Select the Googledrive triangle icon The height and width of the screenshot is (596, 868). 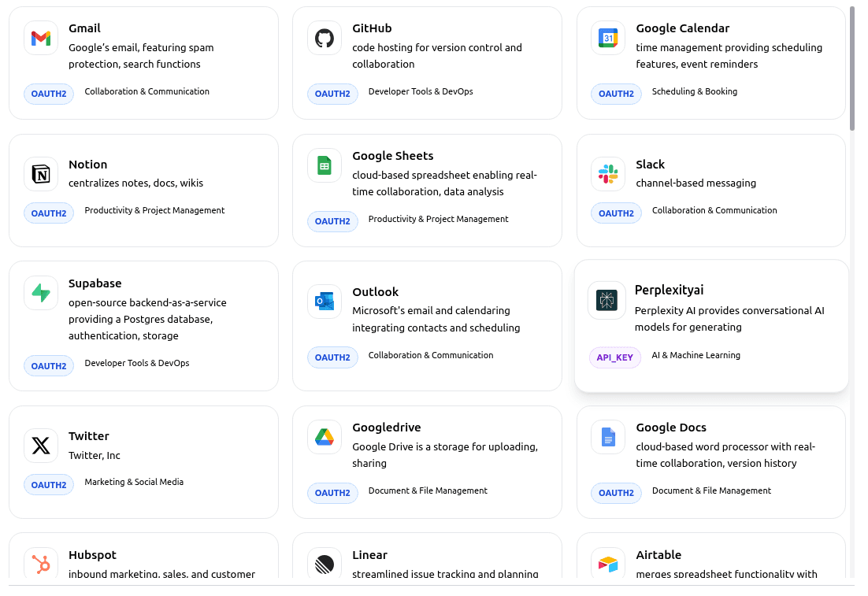tap(324, 436)
